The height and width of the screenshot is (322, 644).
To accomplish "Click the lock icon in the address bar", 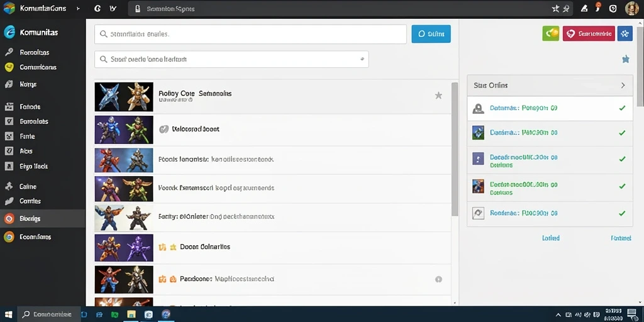I will click(x=138, y=9).
